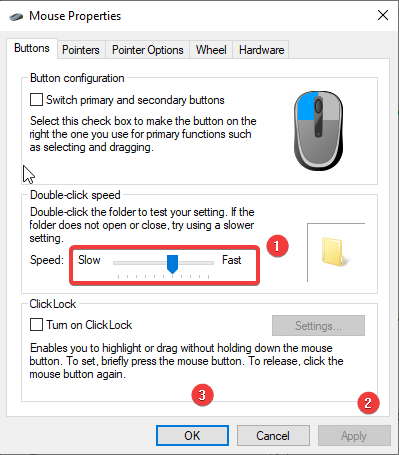Image resolution: width=399 pixels, height=455 pixels.
Task: Select the Buttons tab
Action: tap(32, 48)
